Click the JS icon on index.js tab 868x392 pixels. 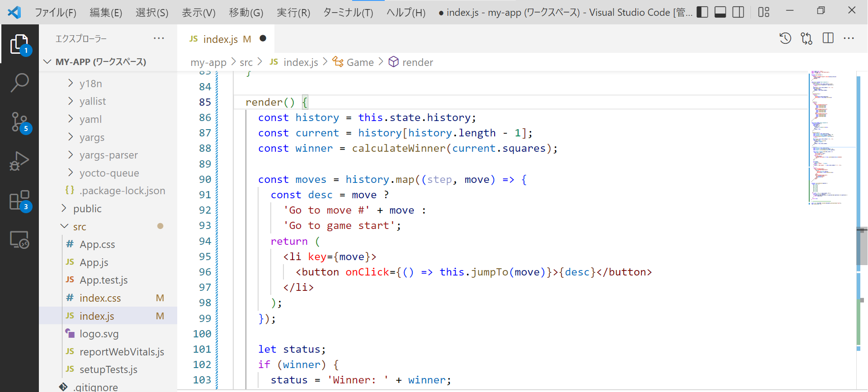coord(193,39)
